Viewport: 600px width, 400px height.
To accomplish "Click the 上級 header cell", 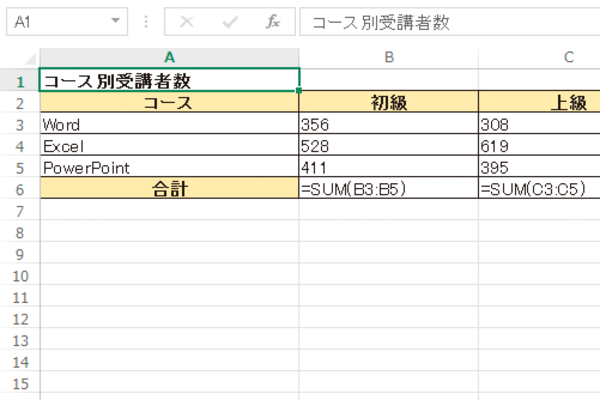I will click(x=539, y=103).
